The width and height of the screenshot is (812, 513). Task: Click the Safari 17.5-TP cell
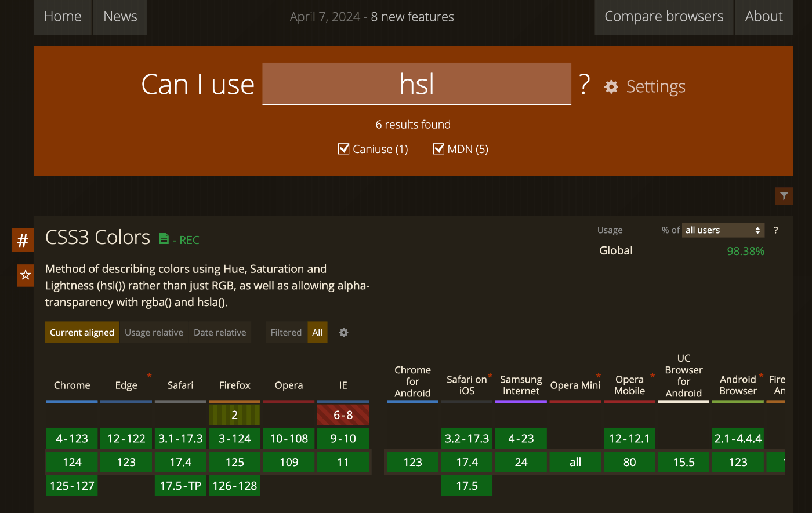[x=180, y=486]
